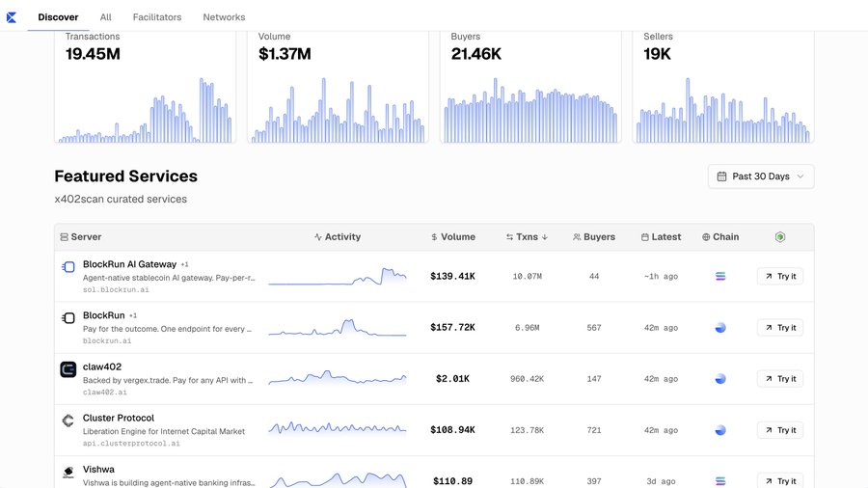
Task: Click the calendar icon in timeframe selector
Action: pos(721,176)
